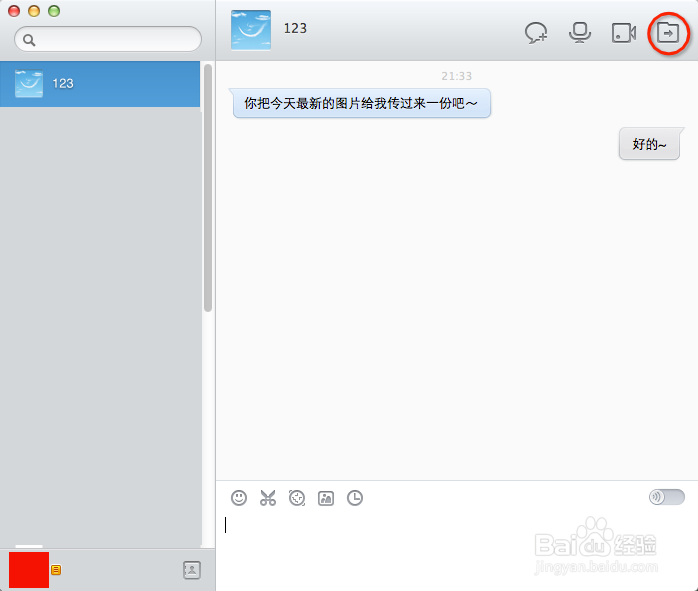Open message history clock icon
Viewport: 698px width, 591px height.
tap(355, 498)
